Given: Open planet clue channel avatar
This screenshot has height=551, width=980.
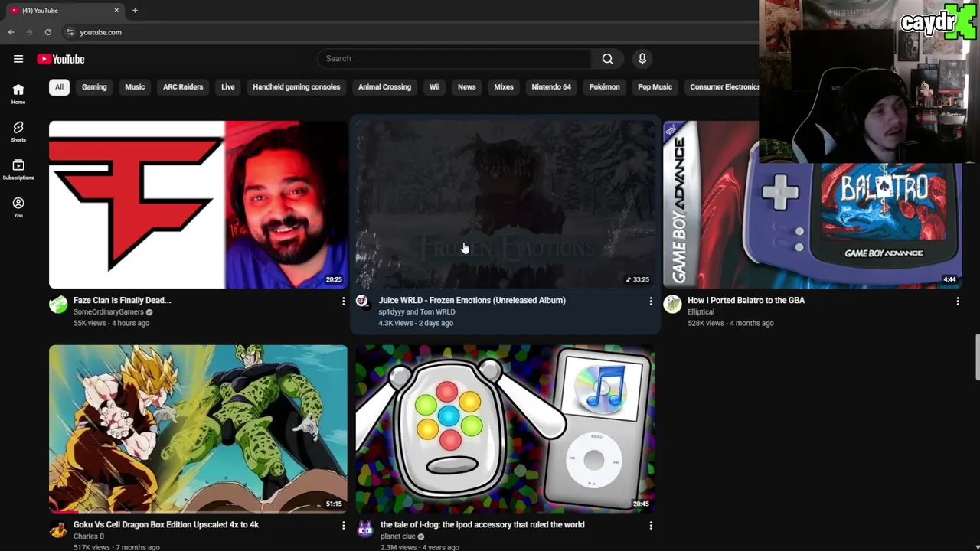Looking at the screenshot, I should pyautogui.click(x=365, y=529).
